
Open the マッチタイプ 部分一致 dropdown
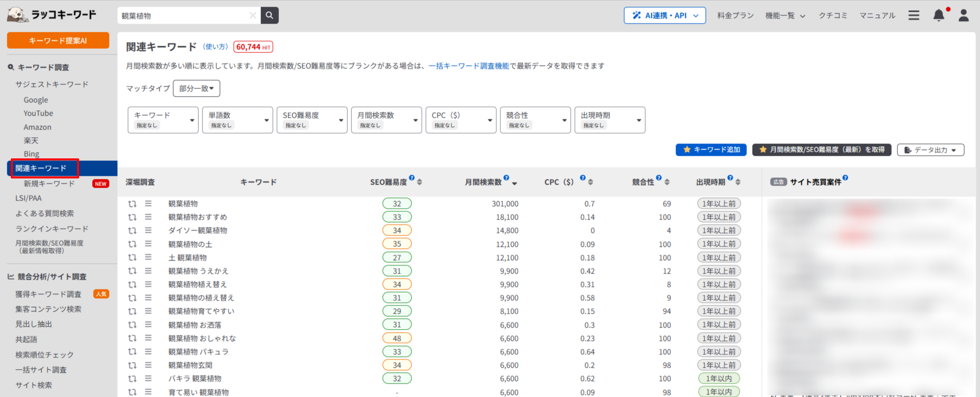tap(197, 88)
